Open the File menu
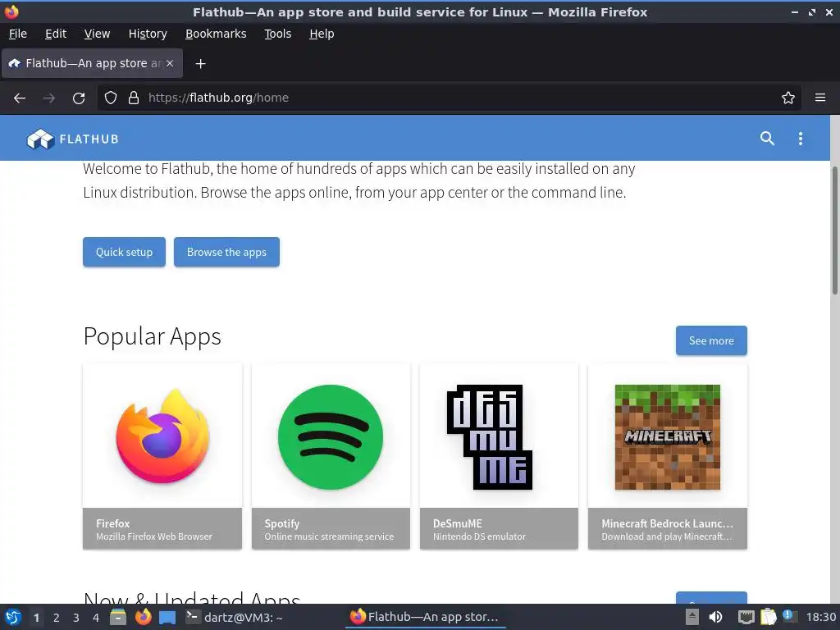The width and height of the screenshot is (840, 630). [18, 34]
